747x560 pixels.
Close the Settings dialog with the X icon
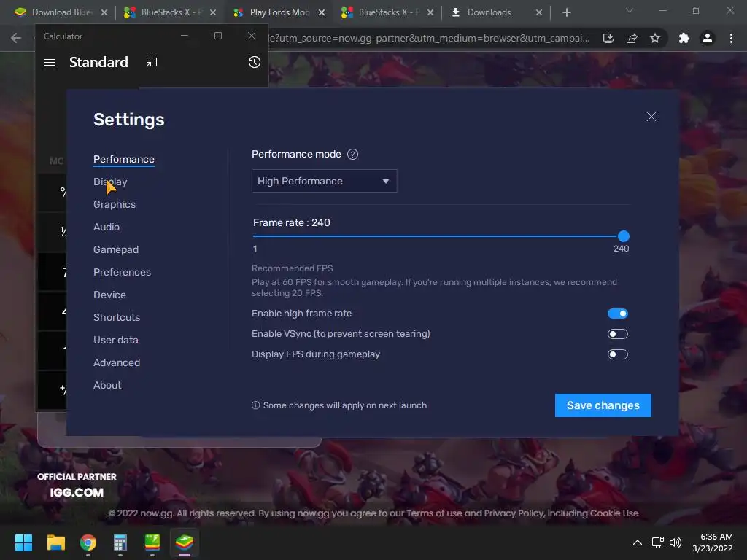[651, 117]
